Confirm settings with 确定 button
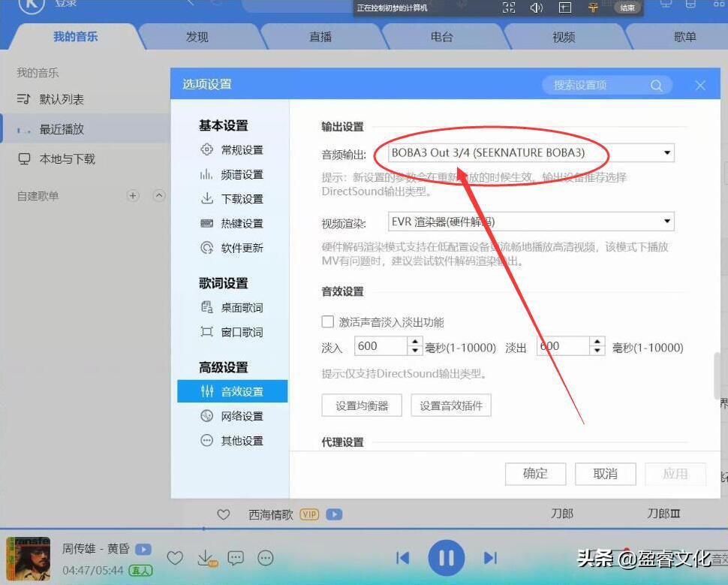 tap(535, 473)
